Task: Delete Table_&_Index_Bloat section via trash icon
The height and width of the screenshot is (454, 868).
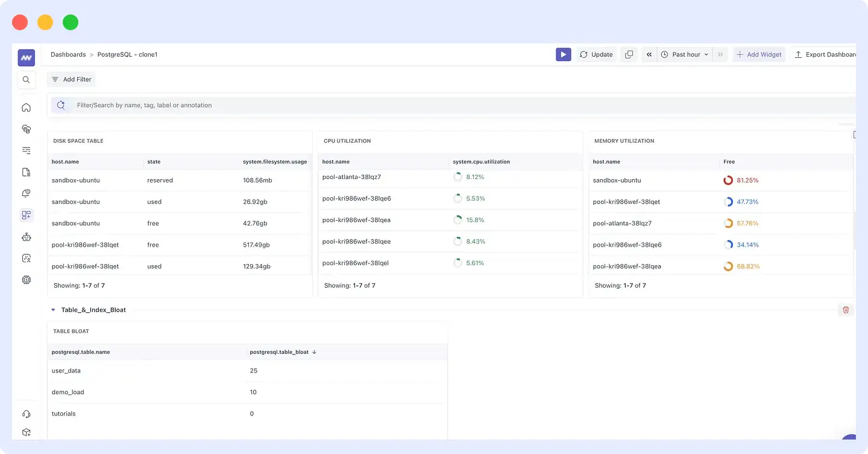Action: (x=846, y=310)
